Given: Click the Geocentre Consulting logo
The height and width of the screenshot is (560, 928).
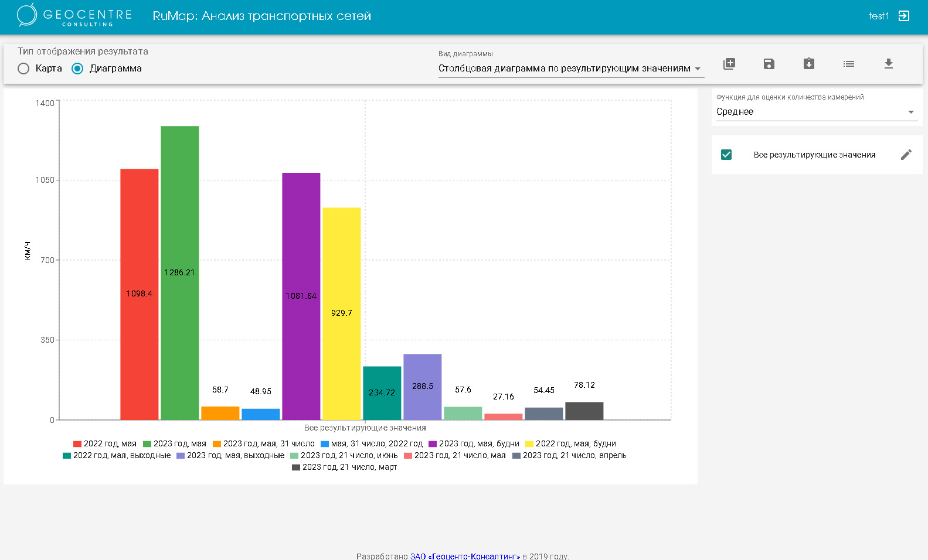Looking at the screenshot, I should 74,16.
